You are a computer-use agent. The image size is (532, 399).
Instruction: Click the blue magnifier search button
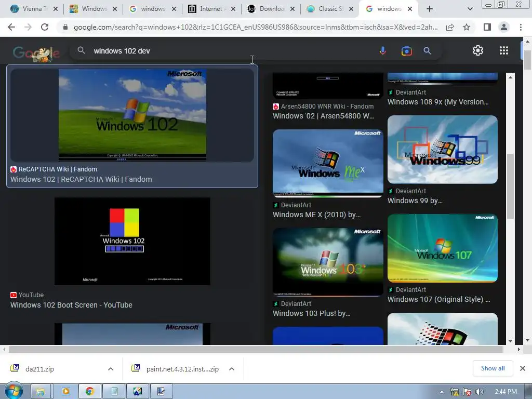(427, 51)
